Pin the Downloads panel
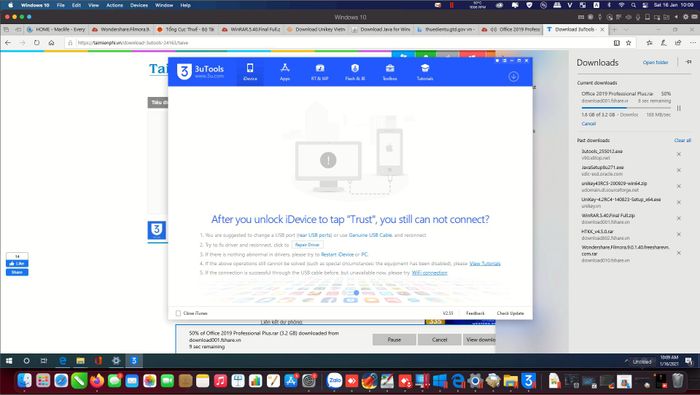The image size is (700, 395). click(688, 62)
